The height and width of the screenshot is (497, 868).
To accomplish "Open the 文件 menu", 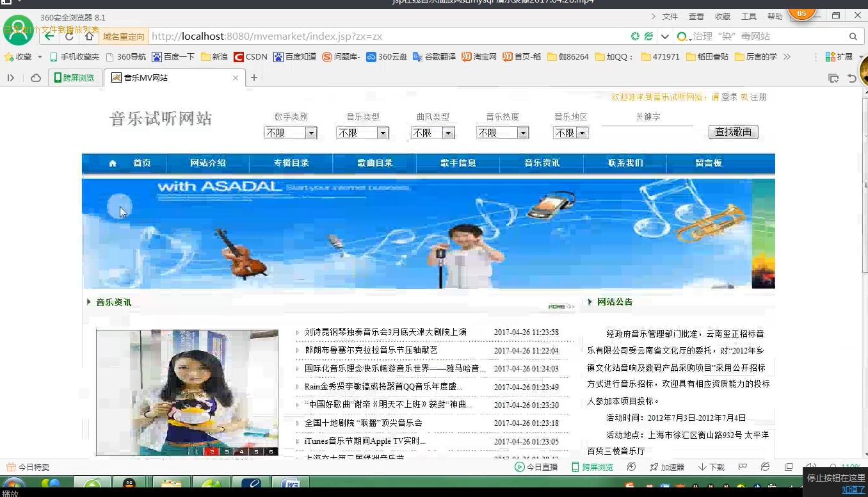I will click(670, 17).
